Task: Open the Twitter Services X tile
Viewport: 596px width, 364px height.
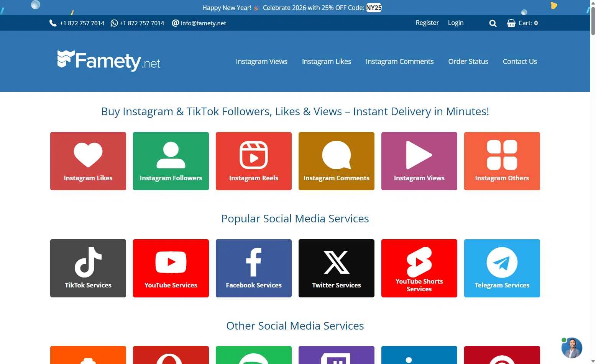Action: pos(337,268)
